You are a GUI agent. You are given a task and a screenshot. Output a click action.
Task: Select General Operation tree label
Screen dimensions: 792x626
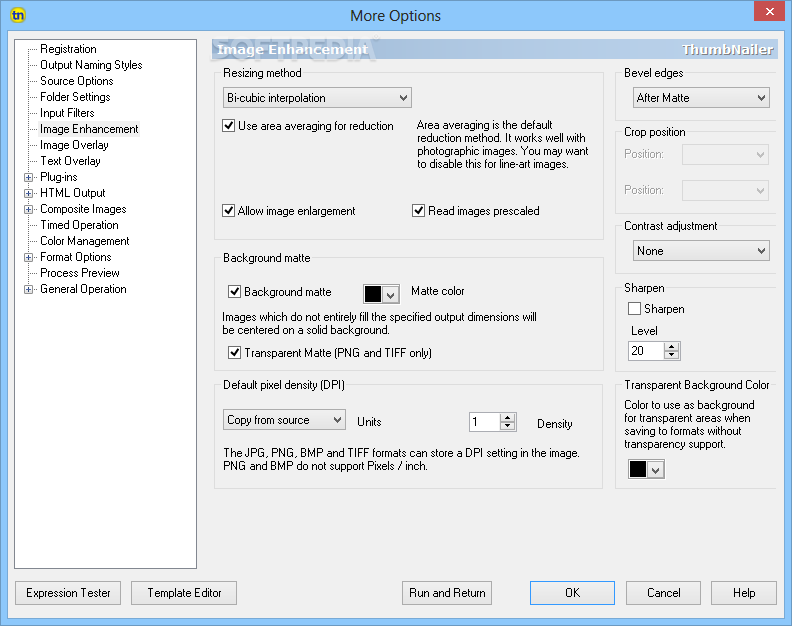83,289
